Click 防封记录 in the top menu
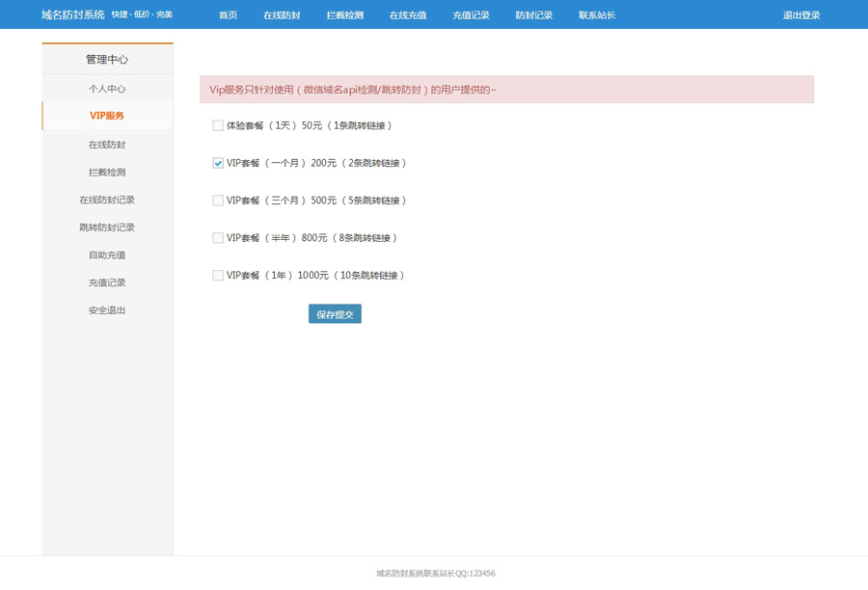This screenshot has width=868, height=590. coord(534,15)
